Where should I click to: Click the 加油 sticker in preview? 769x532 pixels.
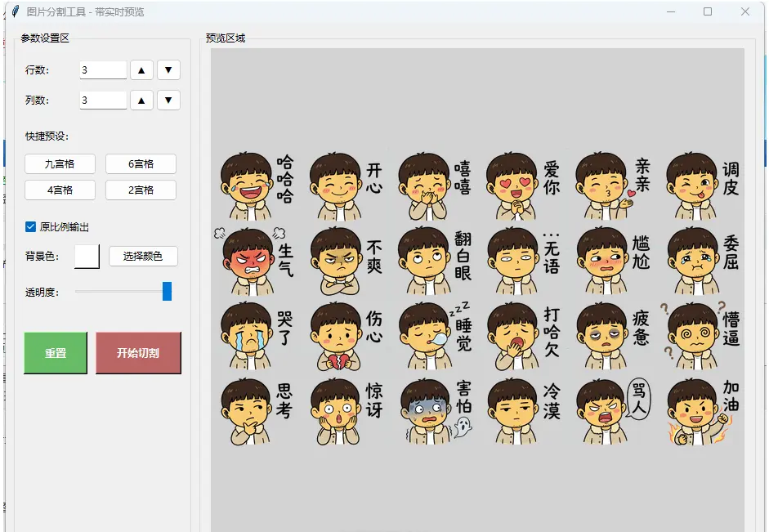tap(701, 410)
